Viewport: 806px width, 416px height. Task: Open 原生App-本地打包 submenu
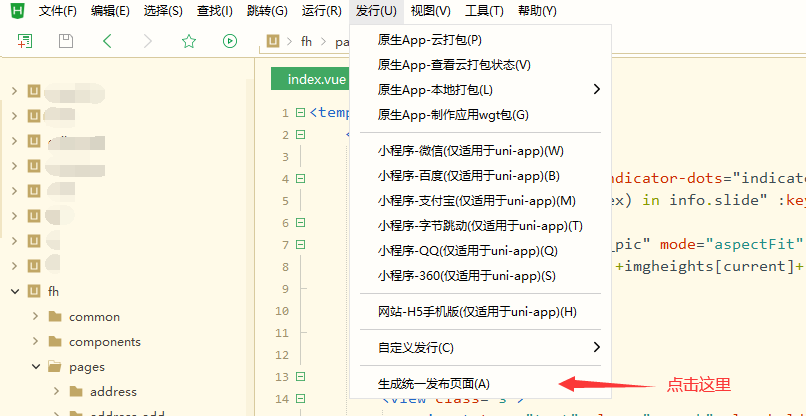[596, 90]
